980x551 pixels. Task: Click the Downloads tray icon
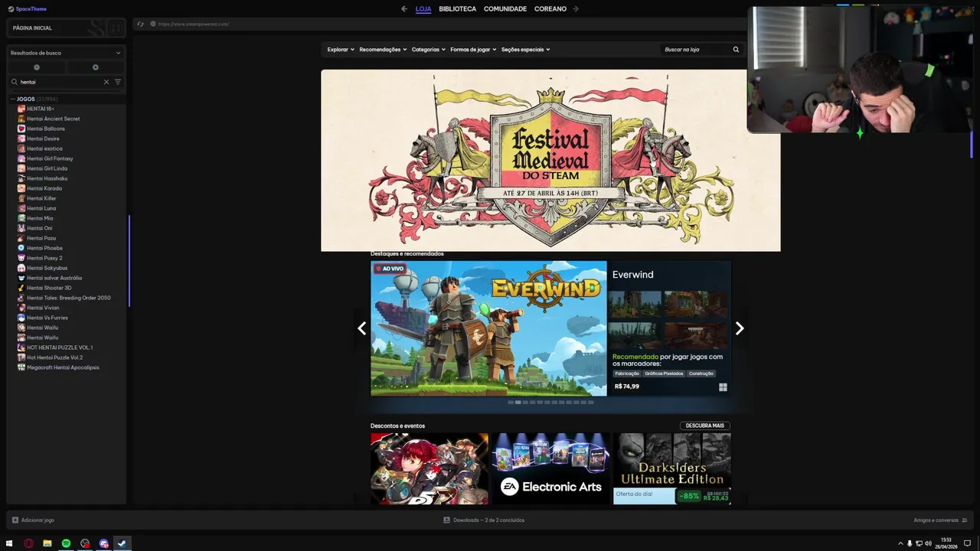(x=446, y=520)
